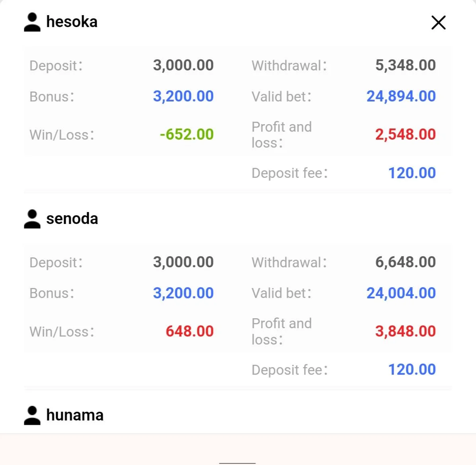
Task: Click the hesoka user avatar icon
Action: click(x=32, y=22)
